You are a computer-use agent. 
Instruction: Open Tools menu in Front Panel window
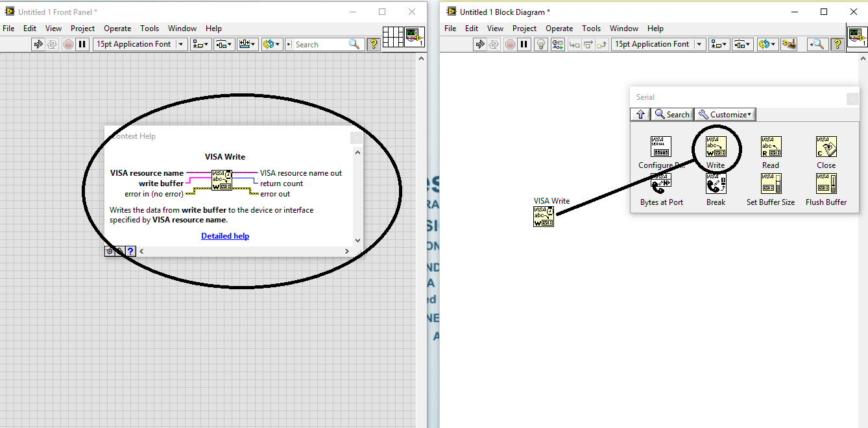tap(150, 29)
